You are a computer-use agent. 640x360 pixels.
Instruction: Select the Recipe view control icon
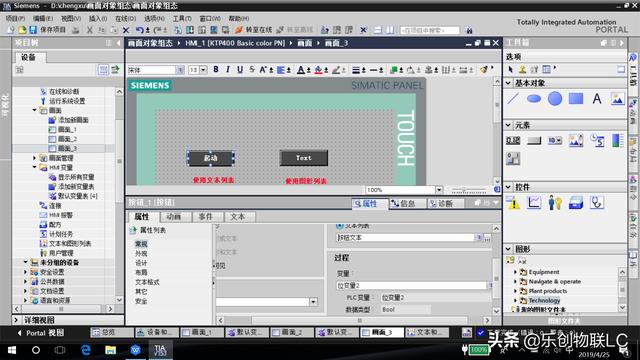[x=576, y=202]
